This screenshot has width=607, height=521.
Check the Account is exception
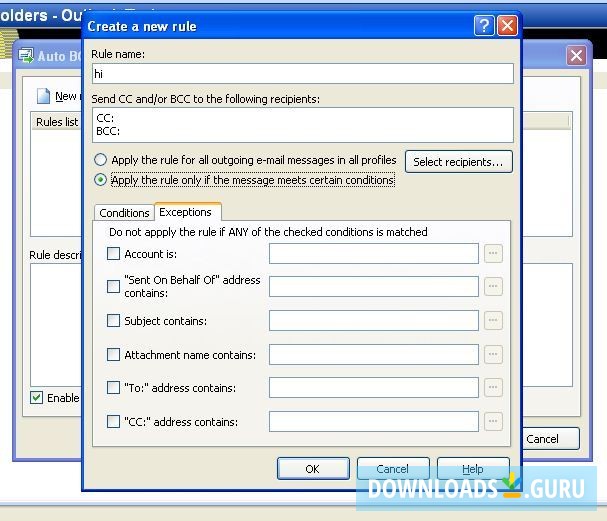(x=113, y=254)
